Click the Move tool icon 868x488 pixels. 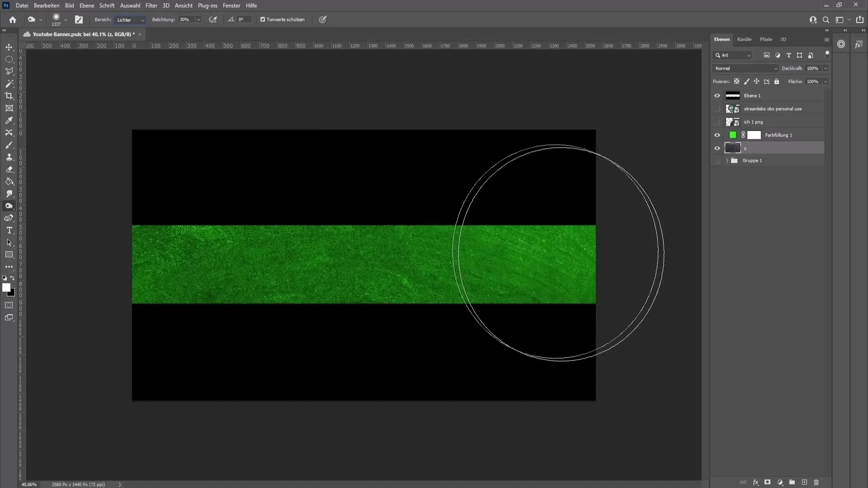pos(9,47)
